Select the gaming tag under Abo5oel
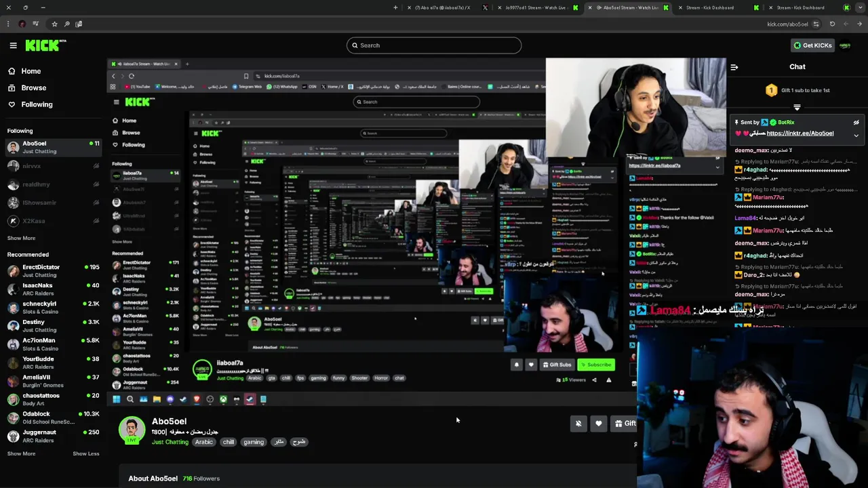This screenshot has width=868, height=488. pos(254,442)
